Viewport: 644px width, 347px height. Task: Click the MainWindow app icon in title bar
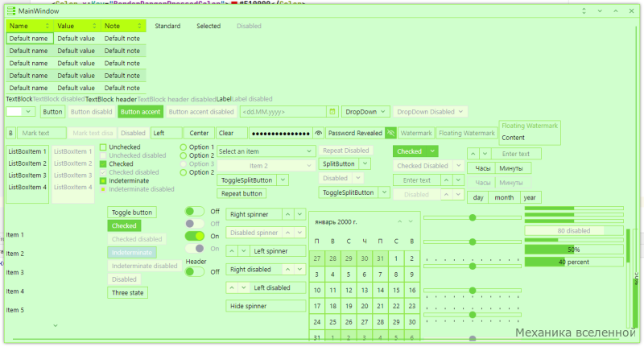pos(11,11)
